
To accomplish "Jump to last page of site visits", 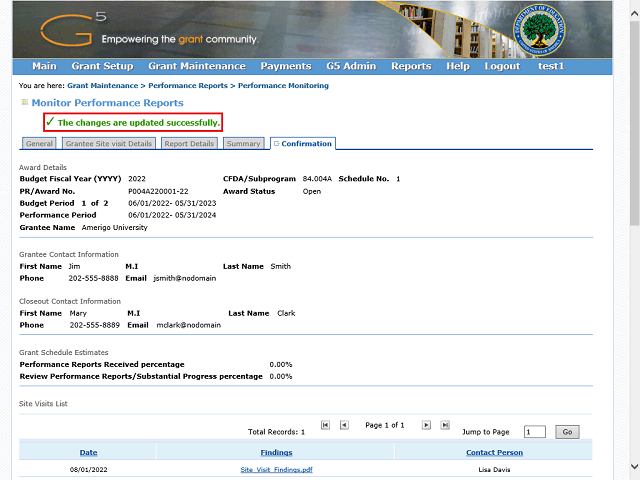I will point(445,425).
